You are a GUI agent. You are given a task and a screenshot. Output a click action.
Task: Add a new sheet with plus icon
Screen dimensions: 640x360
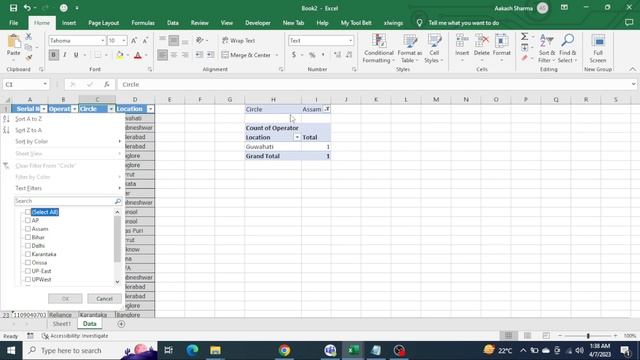tap(121, 324)
